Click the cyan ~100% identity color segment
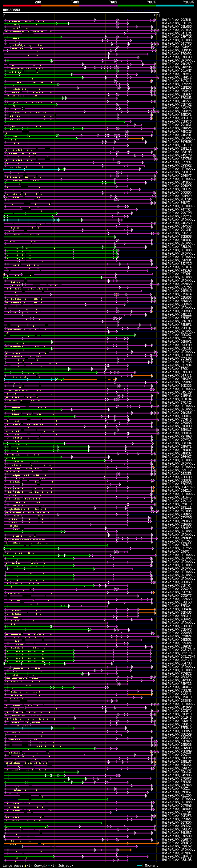Viewport: 197px width, 868px height. (175, 6)
